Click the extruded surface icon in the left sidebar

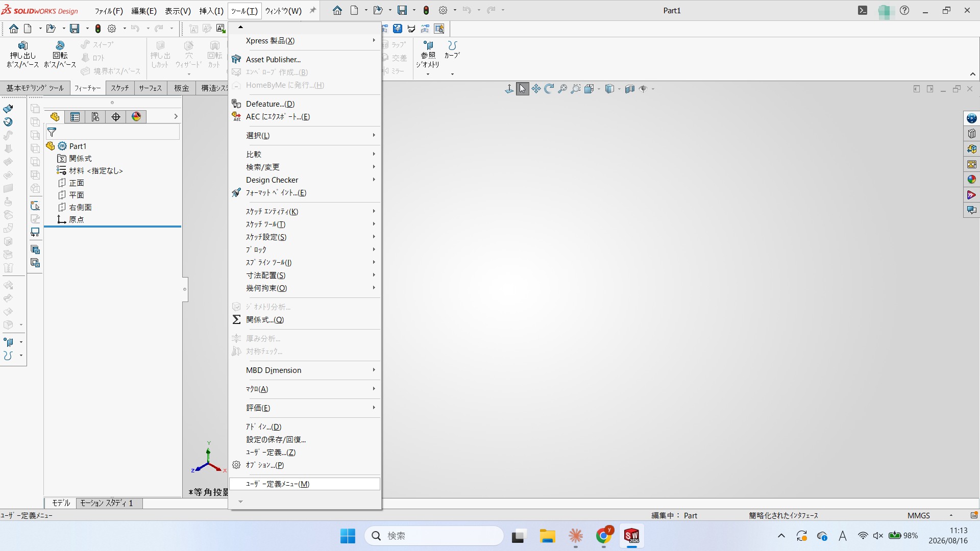tap(8, 109)
